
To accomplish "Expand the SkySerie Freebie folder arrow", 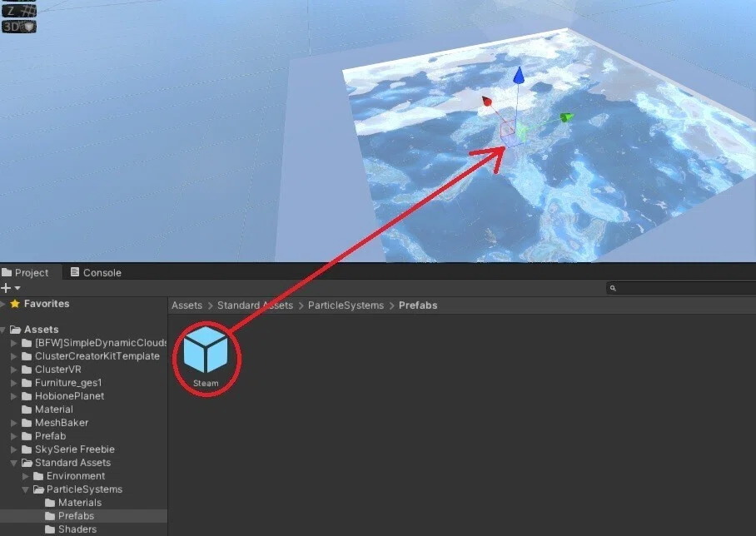I will pyautogui.click(x=14, y=449).
